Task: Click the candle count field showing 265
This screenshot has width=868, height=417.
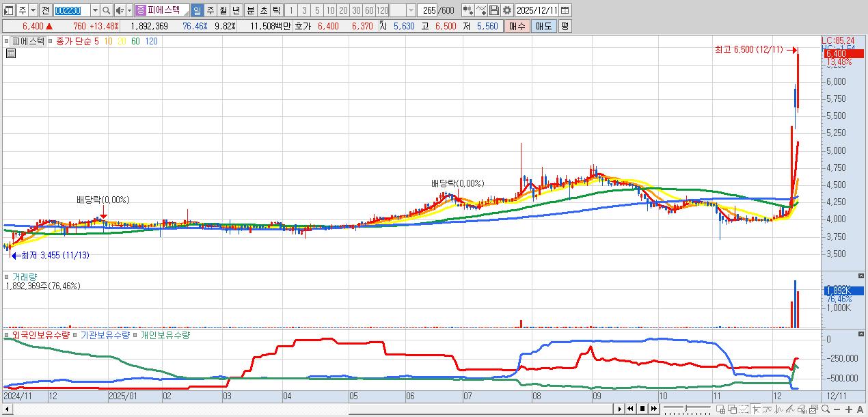Action: [x=427, y=10]
